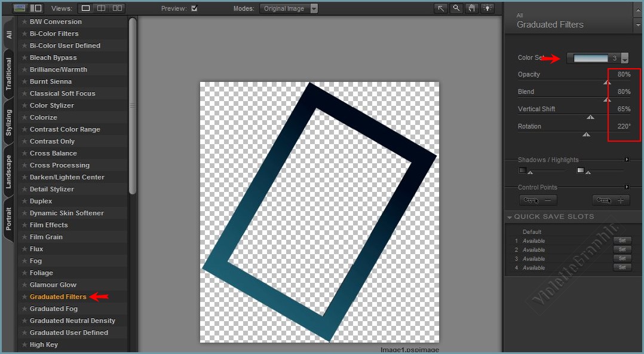This screenshot has width=644, height=354.
Task: Click the lightbulb background color icon
Action: (x=488, y=8)
